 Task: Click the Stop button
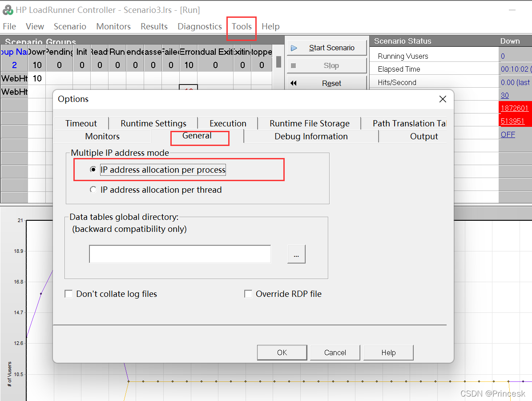click(327, 65)
